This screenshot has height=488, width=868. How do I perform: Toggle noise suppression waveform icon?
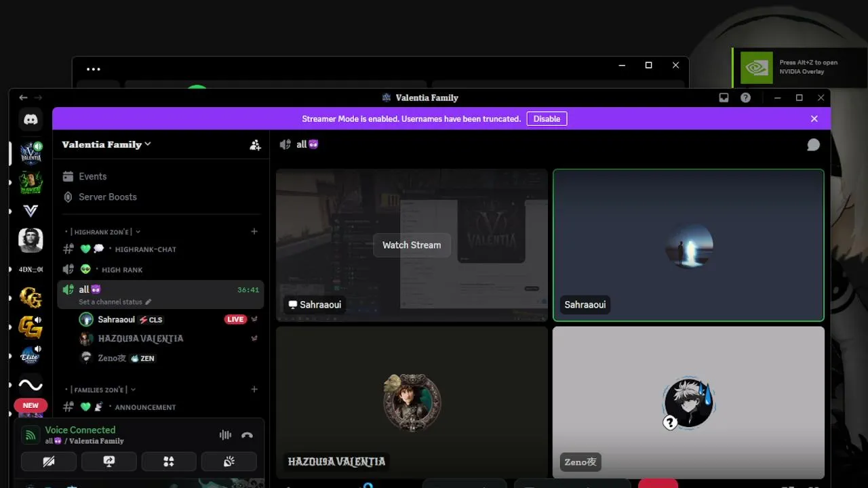[x=225, y=435]
